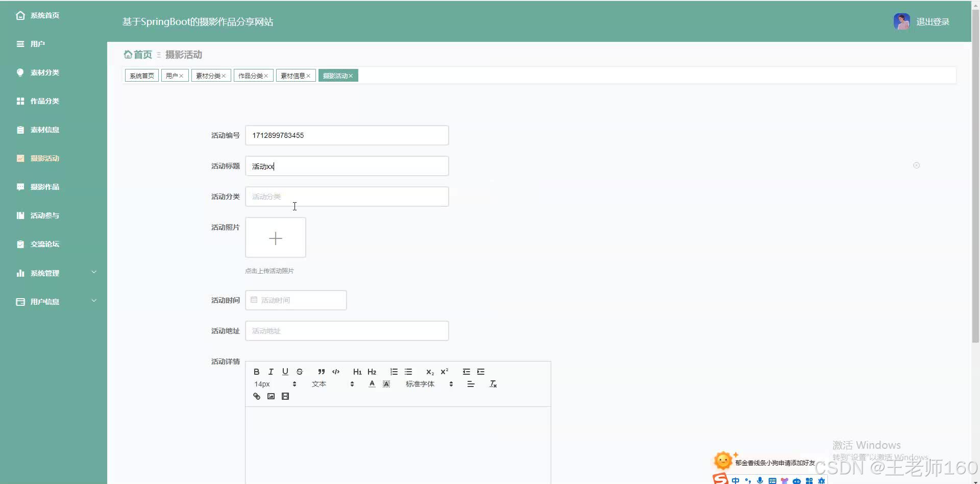Apply bold formatting in the editor

pyautogui.click(x=257, y=372)
